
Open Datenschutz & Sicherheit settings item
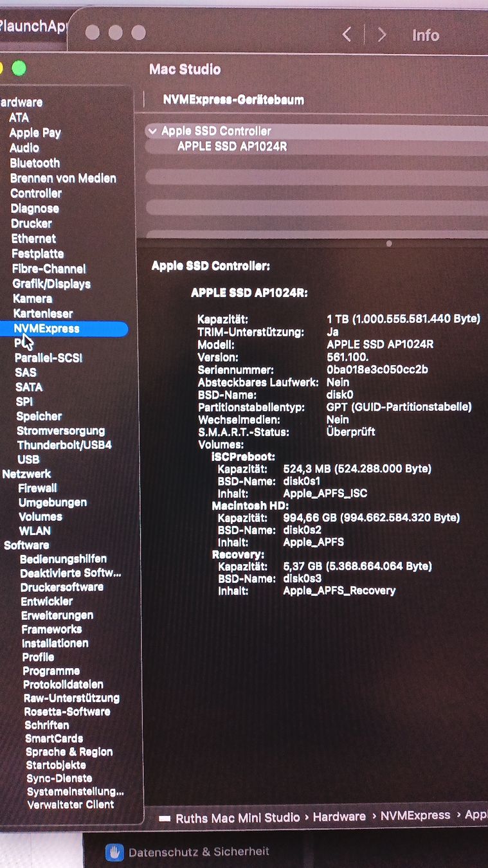coord(188,852)
